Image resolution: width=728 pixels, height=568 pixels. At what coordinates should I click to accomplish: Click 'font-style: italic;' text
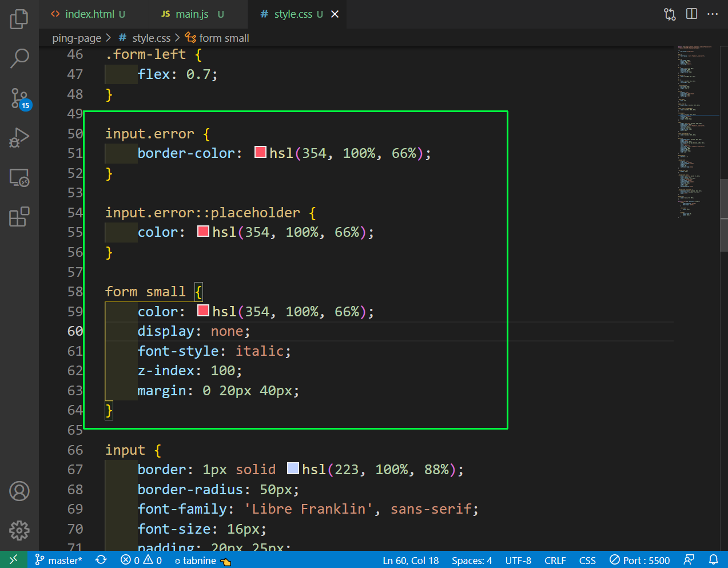pos(214,351)
